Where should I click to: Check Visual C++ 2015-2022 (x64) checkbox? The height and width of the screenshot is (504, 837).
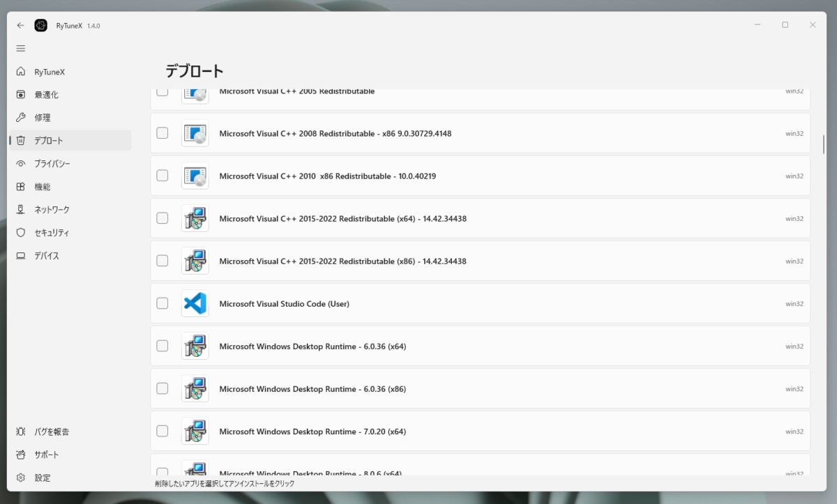(x=162, y=218)
